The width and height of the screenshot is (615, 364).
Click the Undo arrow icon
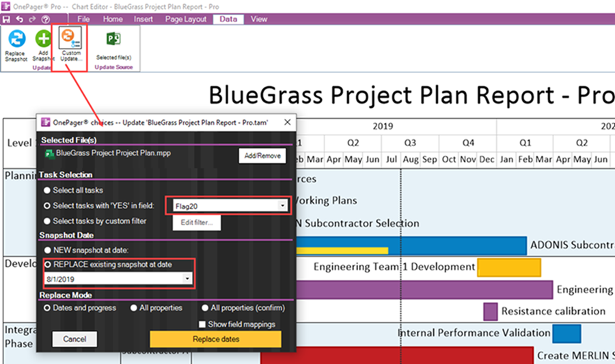20,19
